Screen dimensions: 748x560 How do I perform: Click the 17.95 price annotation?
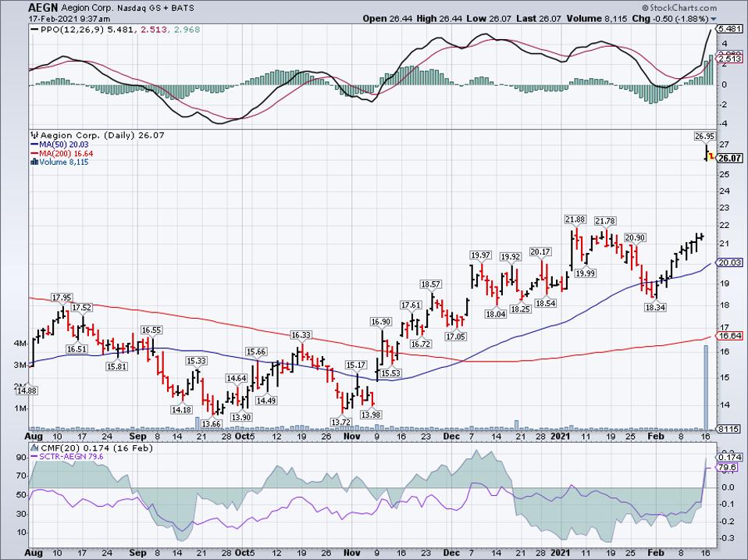click(x=62, y=298)
